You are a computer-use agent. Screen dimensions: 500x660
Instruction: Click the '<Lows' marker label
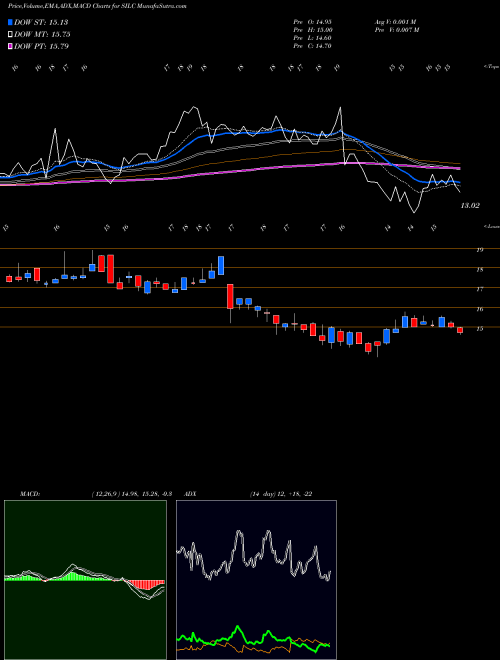tap(491, 226)
